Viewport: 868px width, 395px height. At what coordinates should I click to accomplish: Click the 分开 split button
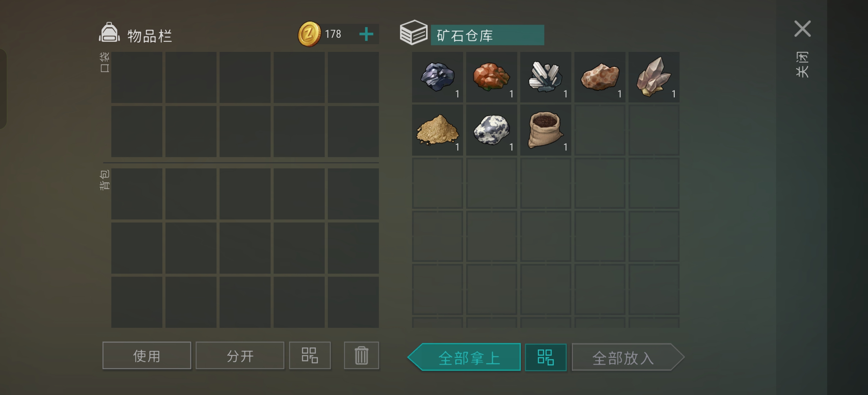pos(240,356)
